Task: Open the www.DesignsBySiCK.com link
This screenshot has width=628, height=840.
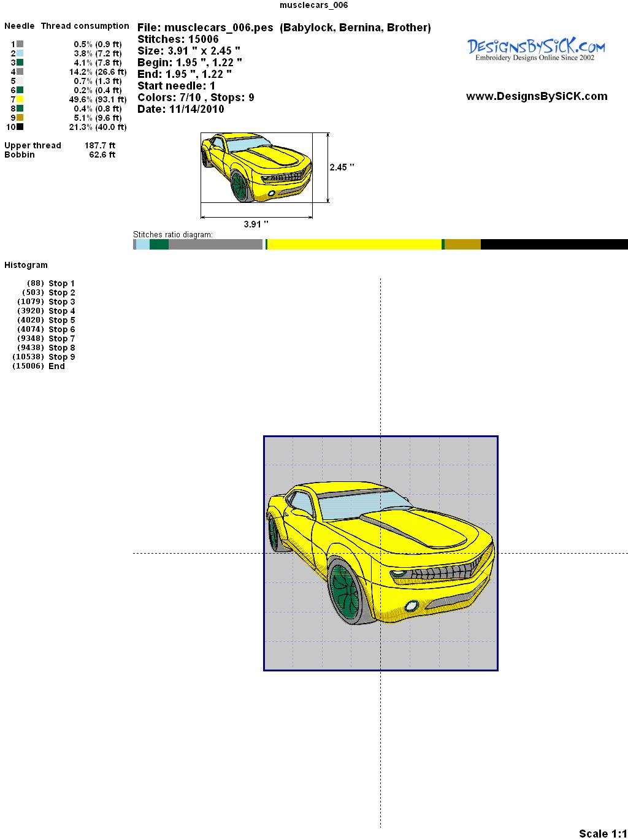Action: tap(537, 96)
